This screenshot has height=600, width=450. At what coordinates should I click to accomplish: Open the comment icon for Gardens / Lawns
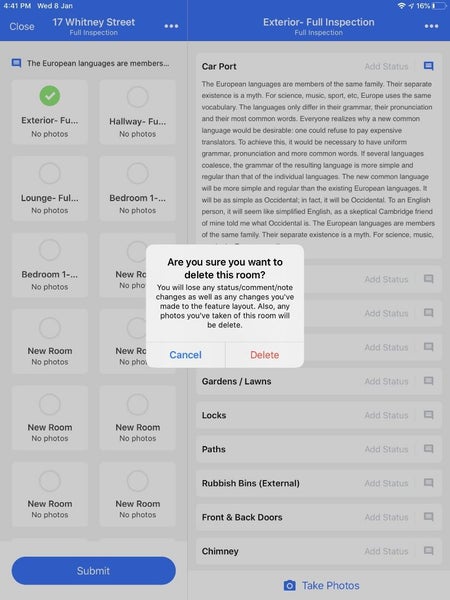[429, 381]
